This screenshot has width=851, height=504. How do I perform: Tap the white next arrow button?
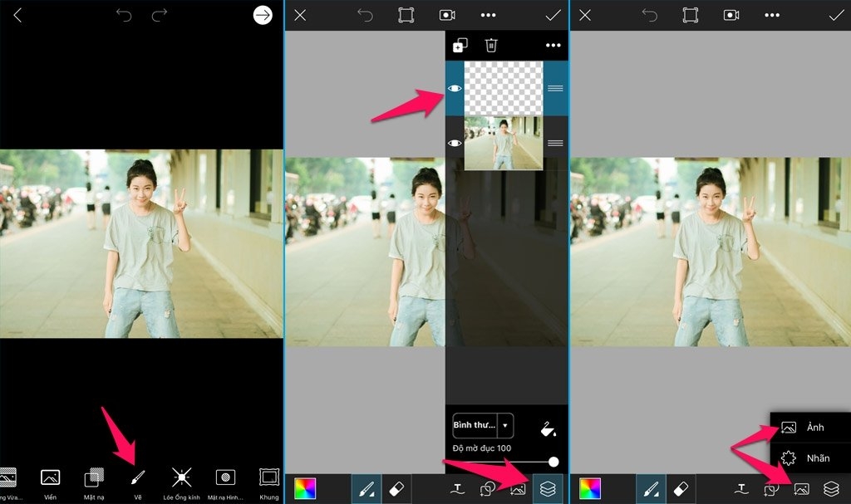tap(263, 15)
